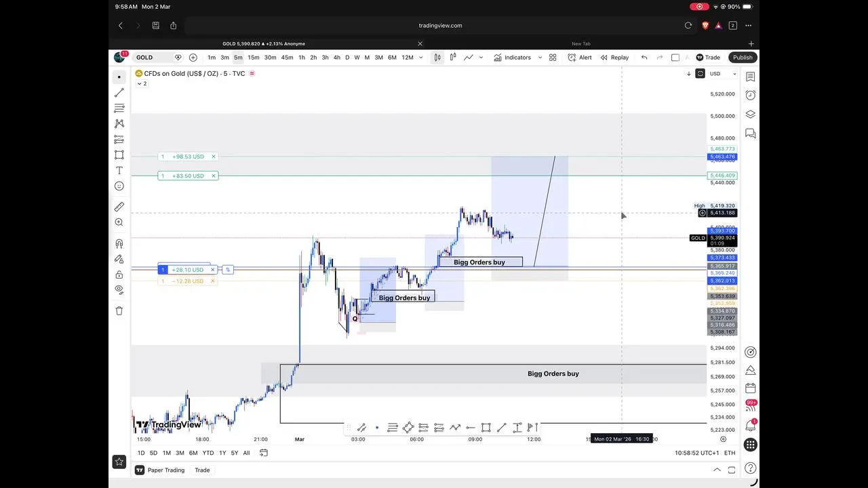Open the date range calendar picker

[264, 453]
